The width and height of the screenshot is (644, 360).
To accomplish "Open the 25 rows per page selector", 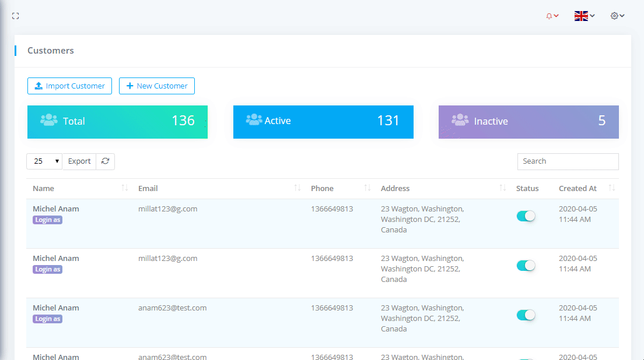I will pos(44,161).
